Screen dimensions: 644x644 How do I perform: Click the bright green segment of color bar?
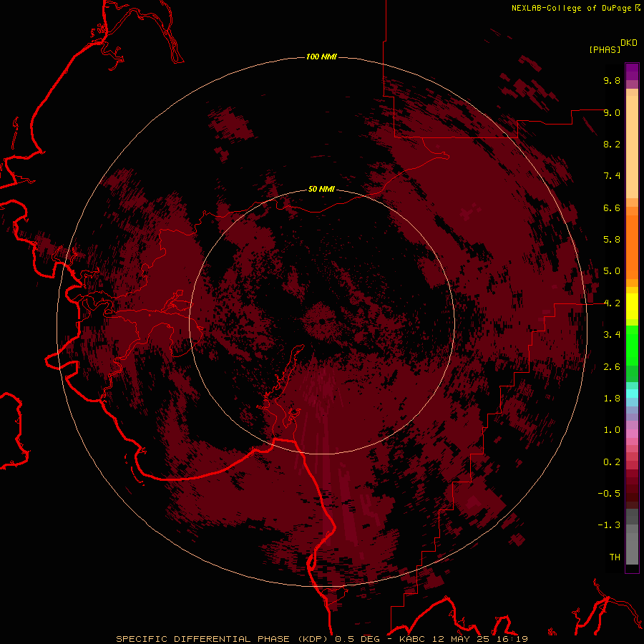632,345
